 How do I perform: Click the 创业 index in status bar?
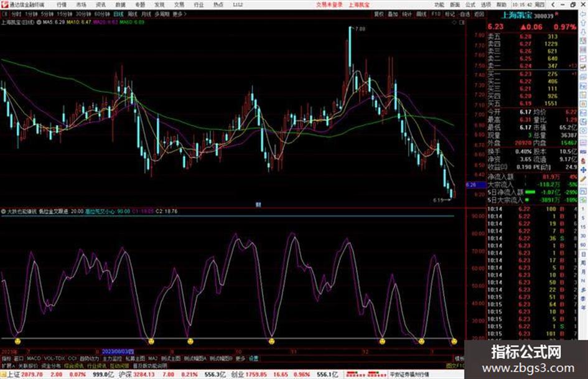point(237,374)
